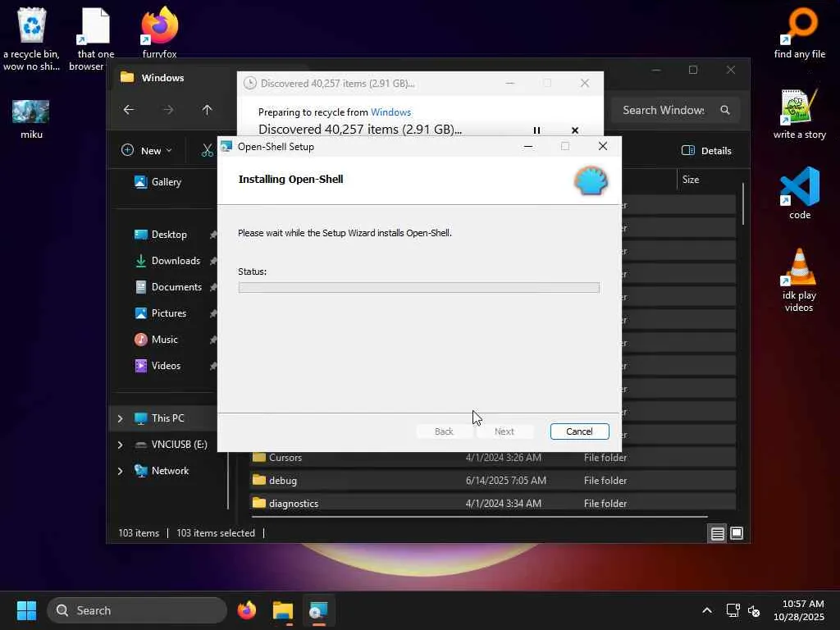The width and height of the screenshot is (840, 630).
Task: Click Windows folder icon in Explorer title
Action: click(x=127, y=77)
